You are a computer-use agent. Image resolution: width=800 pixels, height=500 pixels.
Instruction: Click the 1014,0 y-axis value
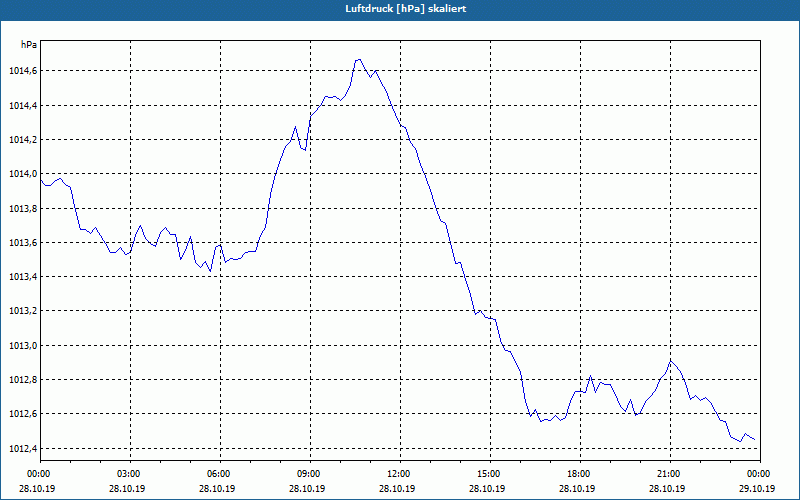coord(23,174)
